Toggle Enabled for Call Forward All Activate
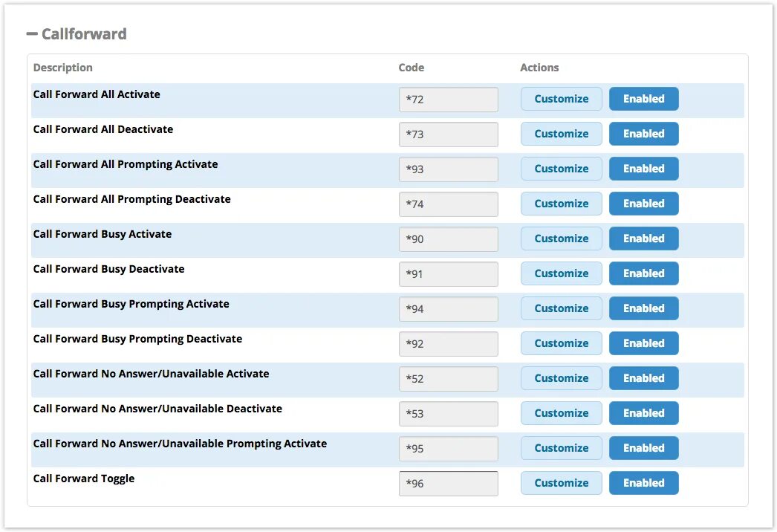Screen dimensions: 777x532 click(x=643, y=99)
